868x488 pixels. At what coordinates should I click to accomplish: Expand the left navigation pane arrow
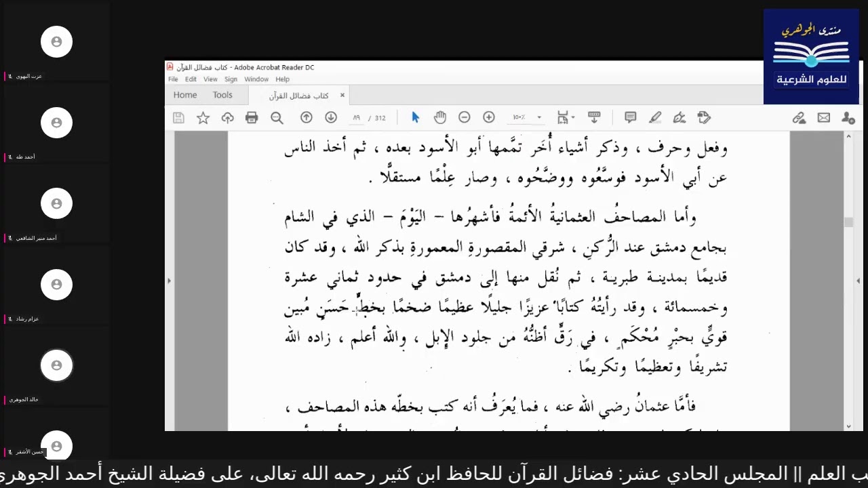click(169, 281)
